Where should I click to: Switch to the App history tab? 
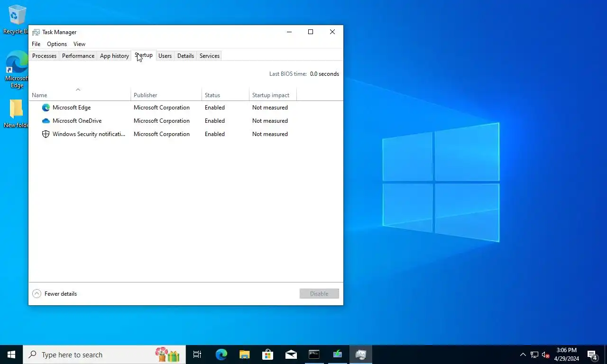point(114,56)
